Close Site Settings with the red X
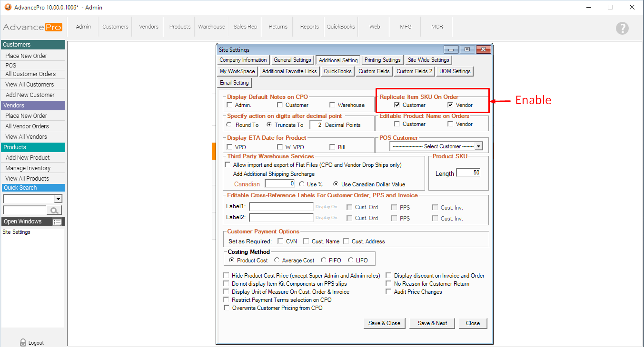The width and height of the screenshot is (644, 347). click(483, 49)
